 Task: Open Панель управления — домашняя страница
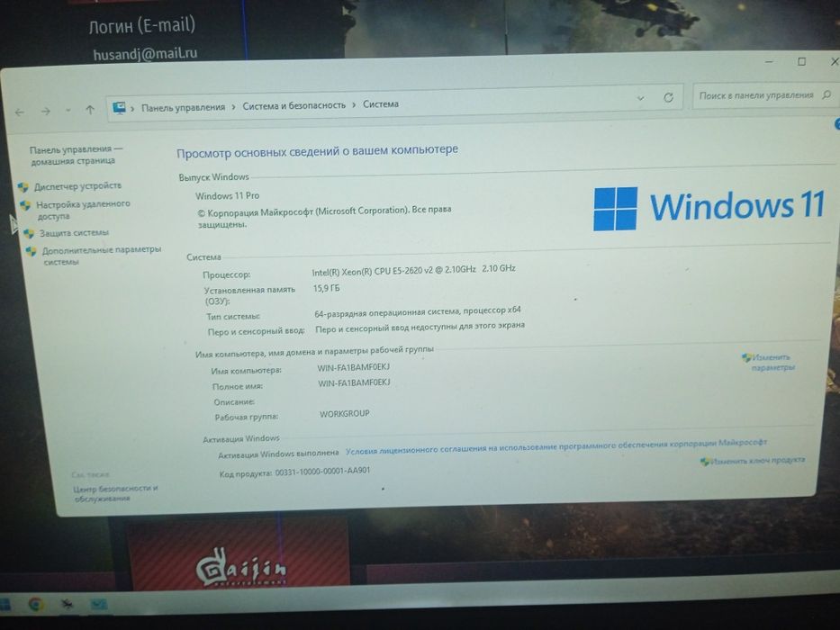[x=75, y=155]
